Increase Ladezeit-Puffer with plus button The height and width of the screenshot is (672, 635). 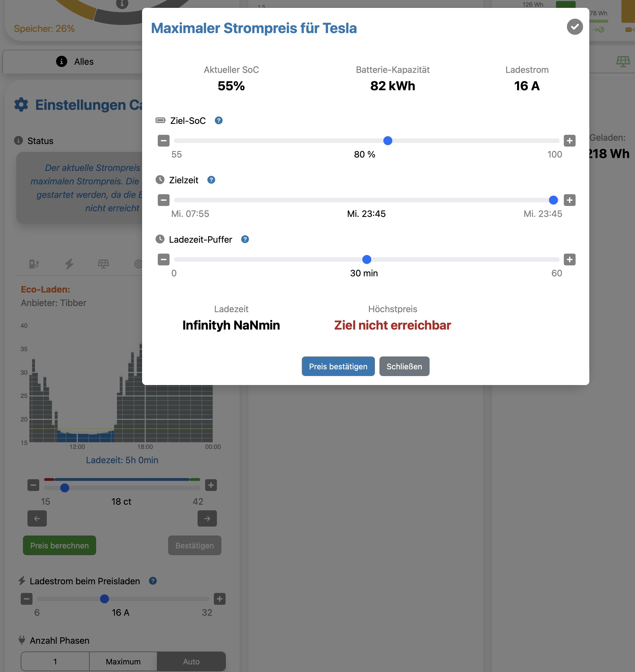pos(569,260)
